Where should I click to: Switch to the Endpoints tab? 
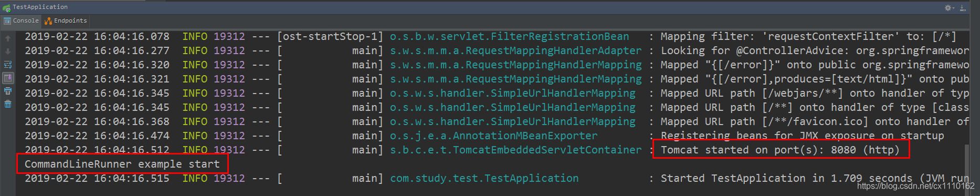point(66,20)
